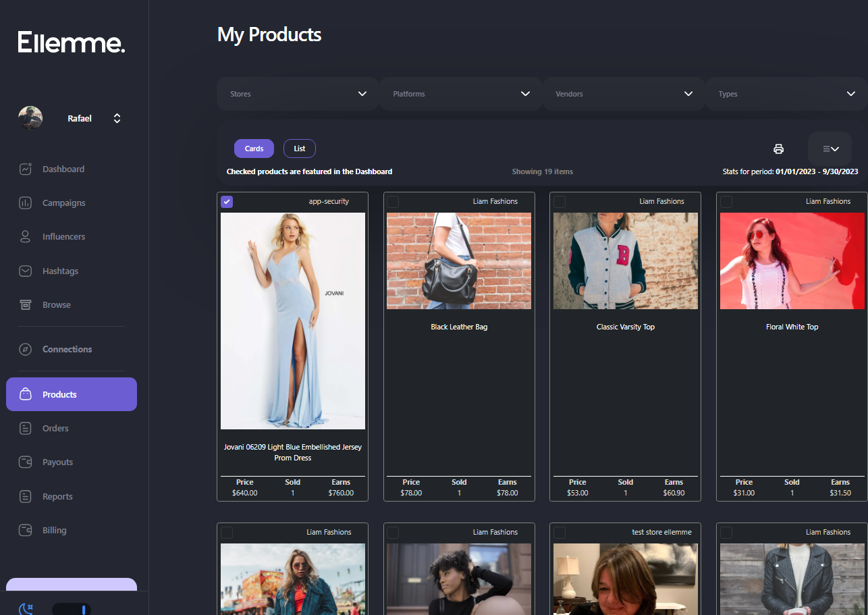Open the Platforms filter dropdown

click(461, 94)
